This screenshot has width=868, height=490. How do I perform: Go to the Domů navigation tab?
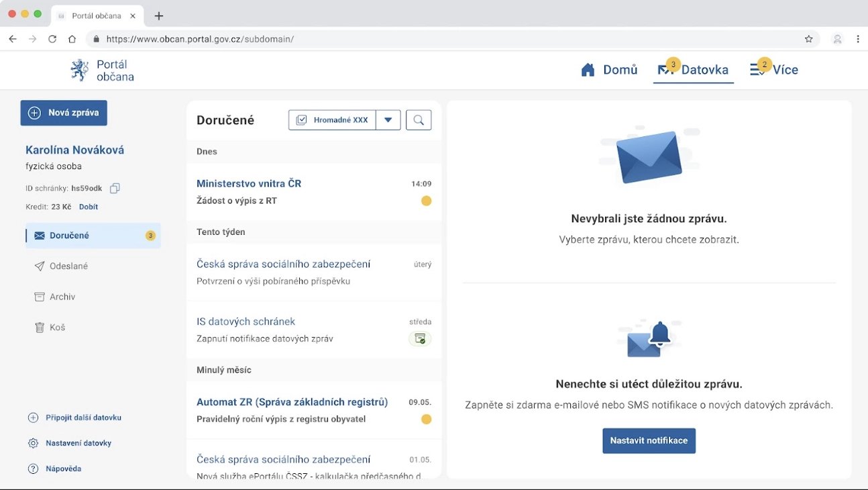point(609,70)
